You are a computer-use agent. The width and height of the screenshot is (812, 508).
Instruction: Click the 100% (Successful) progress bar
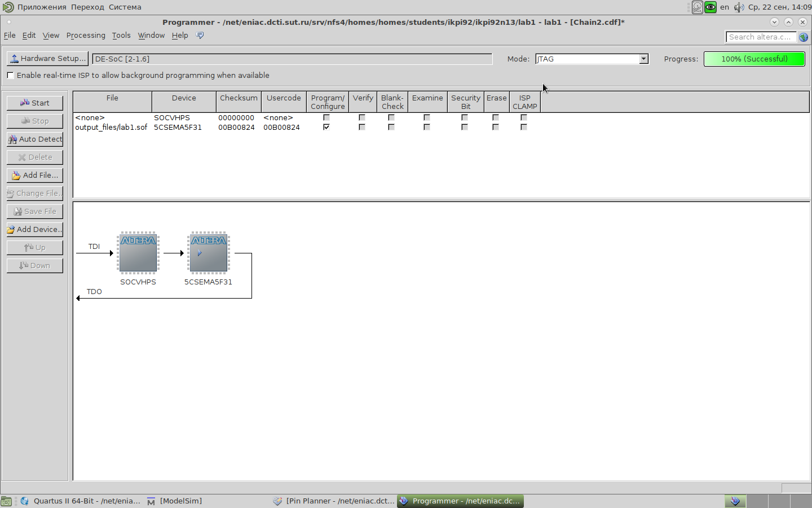pyautogui.click(x=754, y=59)
